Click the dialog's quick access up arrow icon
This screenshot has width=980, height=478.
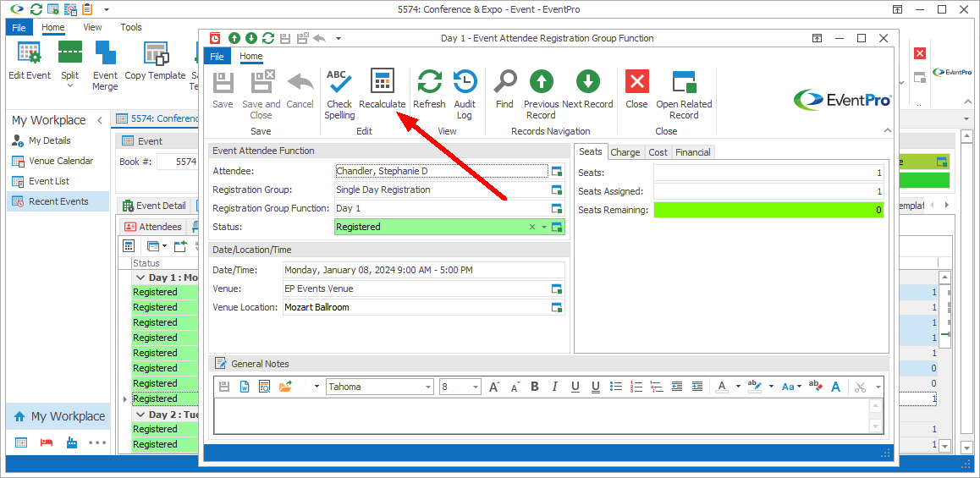234,38
